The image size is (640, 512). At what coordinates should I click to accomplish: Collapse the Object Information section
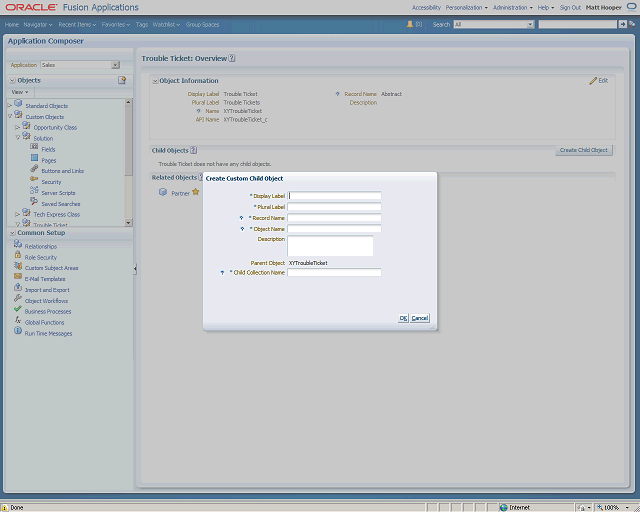point(155,81)
